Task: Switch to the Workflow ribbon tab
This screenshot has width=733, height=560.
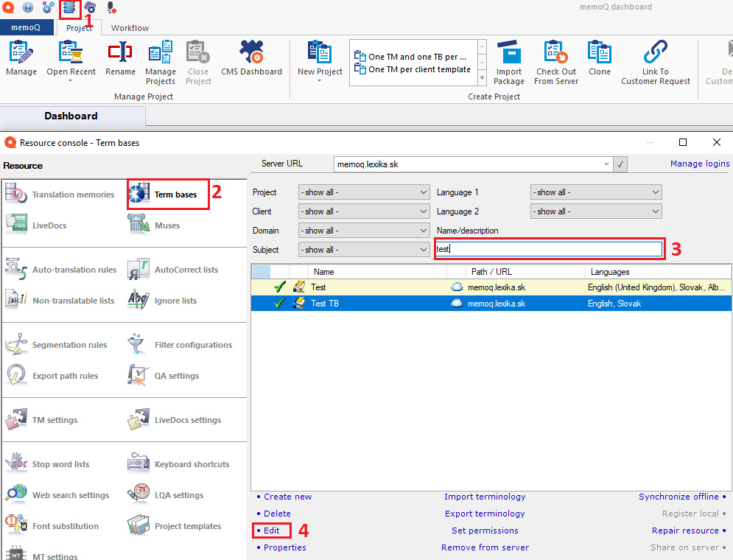Action: pyautogui.click(x=130, y=27)
